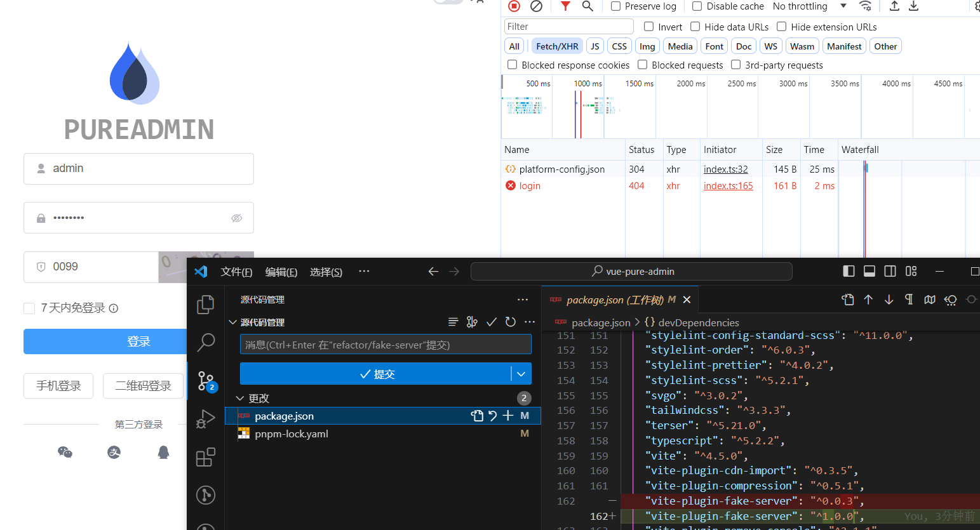Discard changes on package.json
The height and width of the screenshot is (530, 980).
492,416
